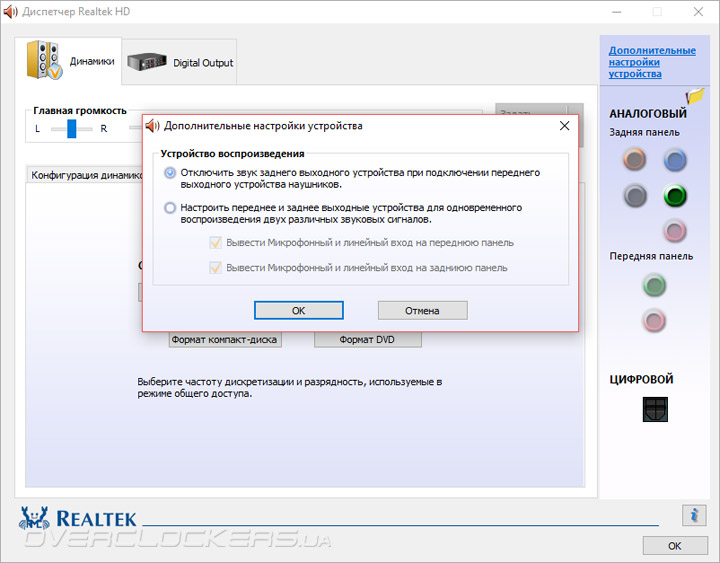720x563 pixels.
Task: Click the speaker icon in dialog title bar
Action: [152, 125]
